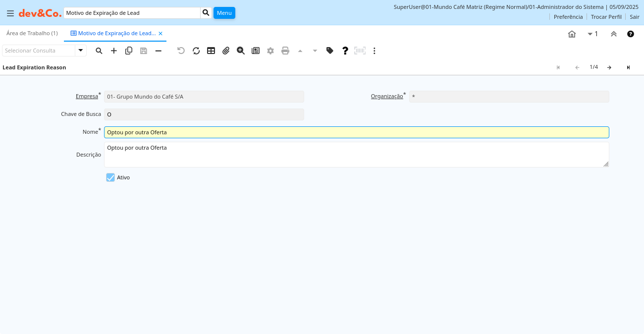Toggle grid view with the table icon
The width and height of the screenshot is (644, 334).
point(211,51)
